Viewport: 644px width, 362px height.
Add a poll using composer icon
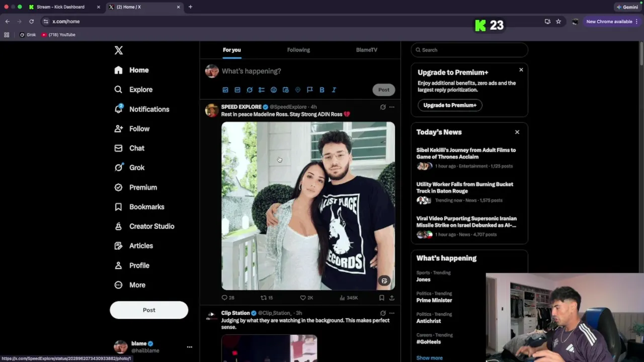262,90
